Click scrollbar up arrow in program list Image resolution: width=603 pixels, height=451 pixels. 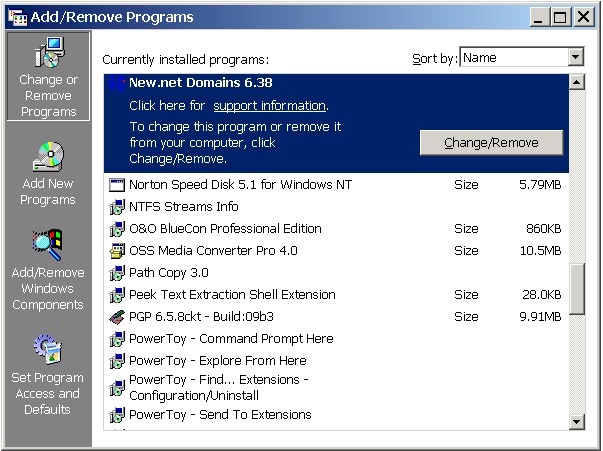[576, 82]
